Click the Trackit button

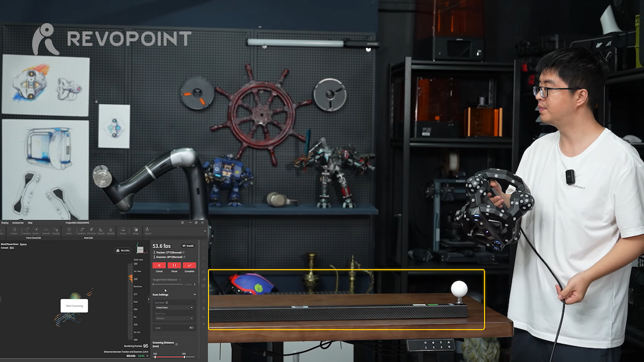(x=188, y=246)
